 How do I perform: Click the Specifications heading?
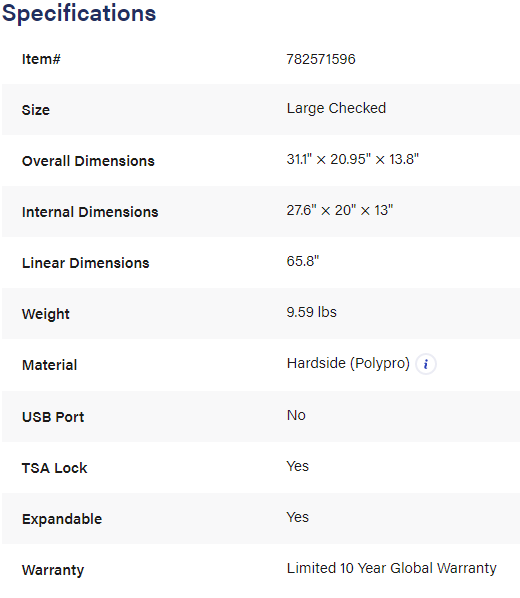tap(79, 13)
